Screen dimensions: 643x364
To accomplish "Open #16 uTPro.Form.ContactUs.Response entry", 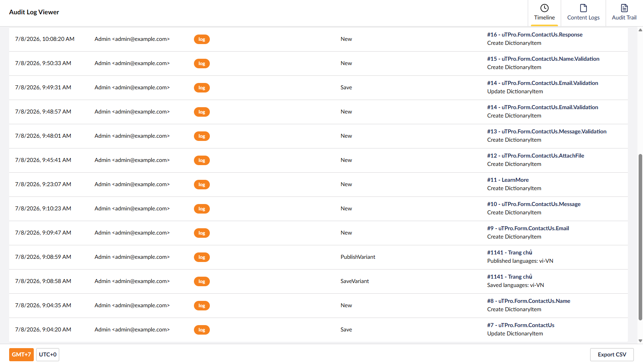I will [x=535, y=35].
